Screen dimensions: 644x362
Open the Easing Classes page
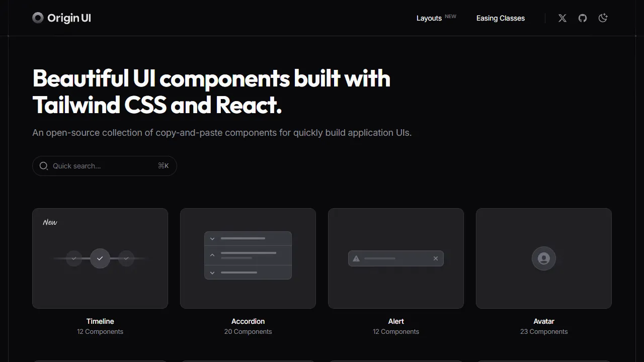501,18
